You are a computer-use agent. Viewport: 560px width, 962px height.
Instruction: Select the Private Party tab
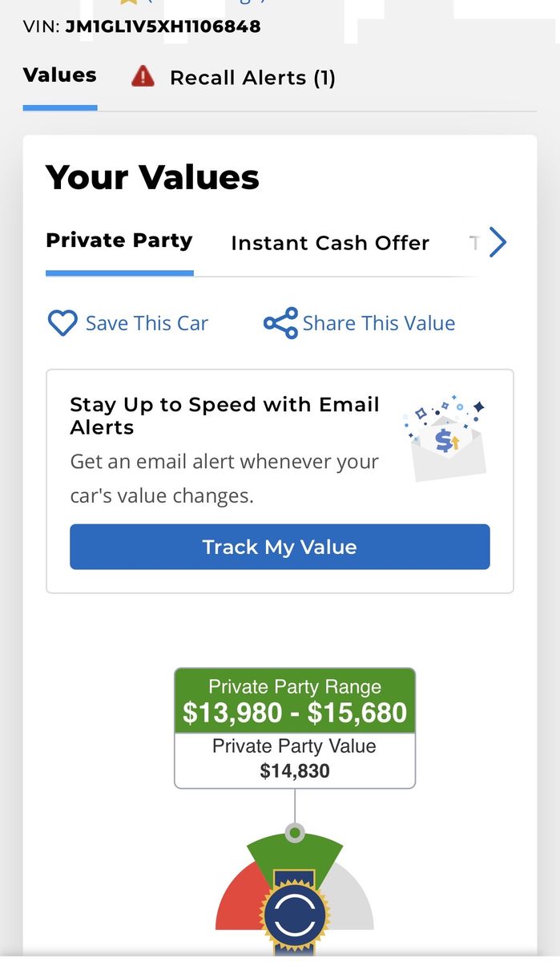(119, 241)
